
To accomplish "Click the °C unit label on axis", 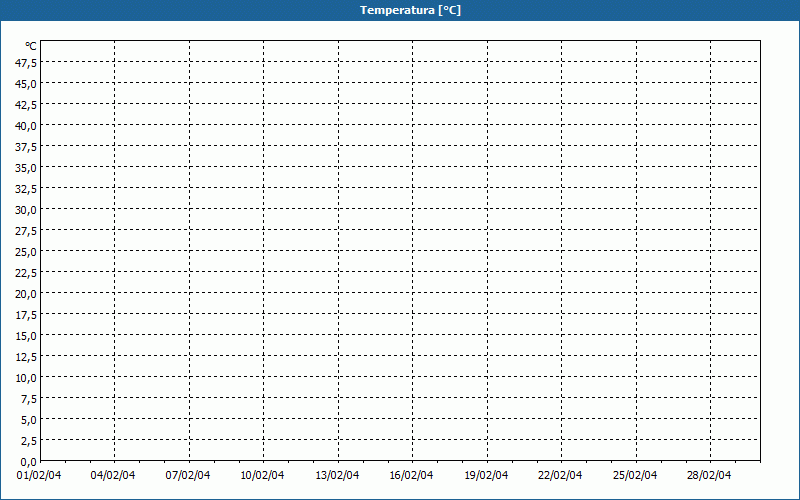I will (x=31, y=46).
